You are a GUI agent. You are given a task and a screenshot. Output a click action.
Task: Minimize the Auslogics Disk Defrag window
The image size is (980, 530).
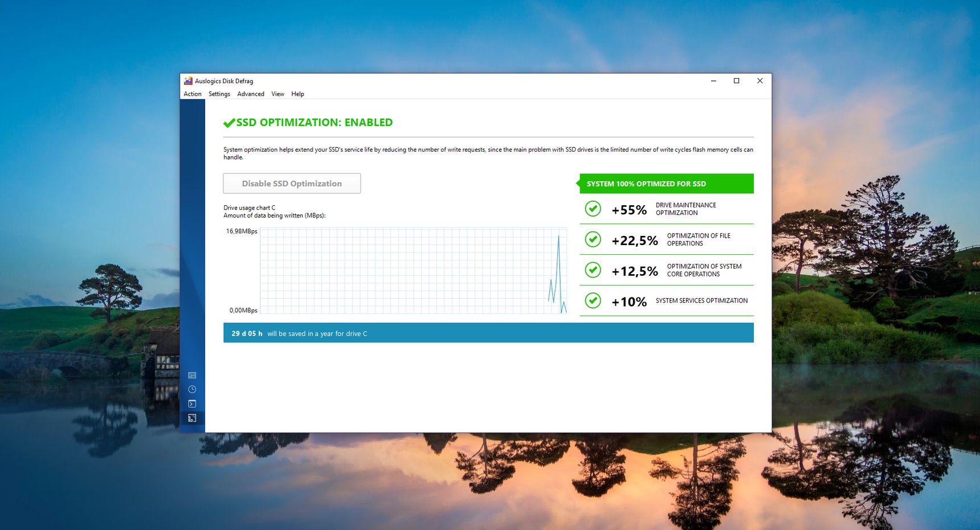point(713,81)
